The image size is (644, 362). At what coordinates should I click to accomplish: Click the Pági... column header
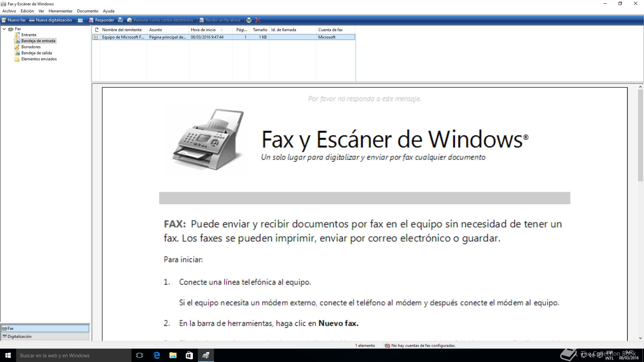(240, 30)
